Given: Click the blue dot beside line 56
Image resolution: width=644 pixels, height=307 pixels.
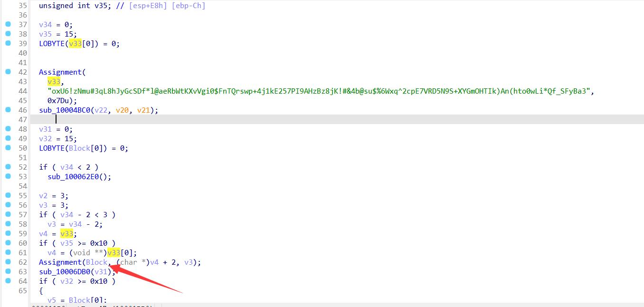Looking at the screenshot, I should click(8, 205).
